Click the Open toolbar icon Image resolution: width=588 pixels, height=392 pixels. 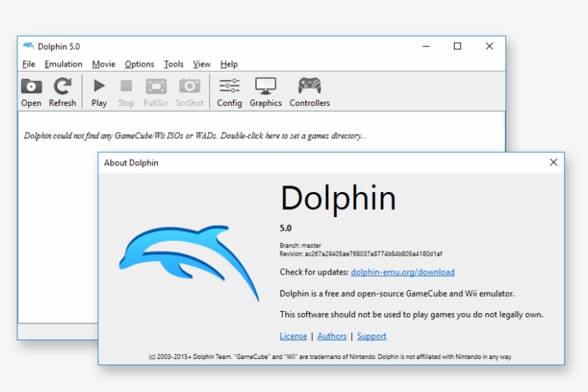click(x=31, y=92)
